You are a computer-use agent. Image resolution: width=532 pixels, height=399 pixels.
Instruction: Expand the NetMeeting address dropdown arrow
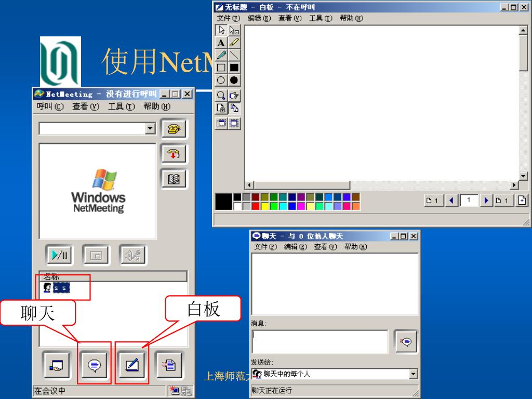click(150, 128)
